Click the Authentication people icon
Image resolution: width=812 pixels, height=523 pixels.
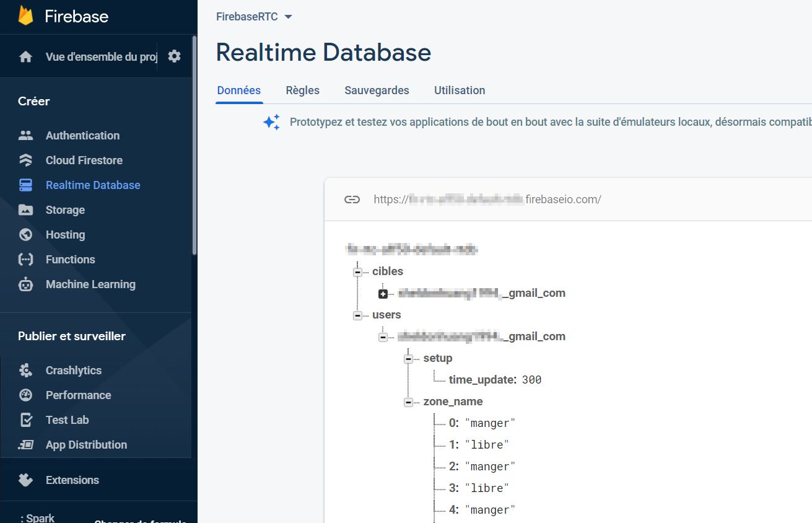click(x=25, y=135)
